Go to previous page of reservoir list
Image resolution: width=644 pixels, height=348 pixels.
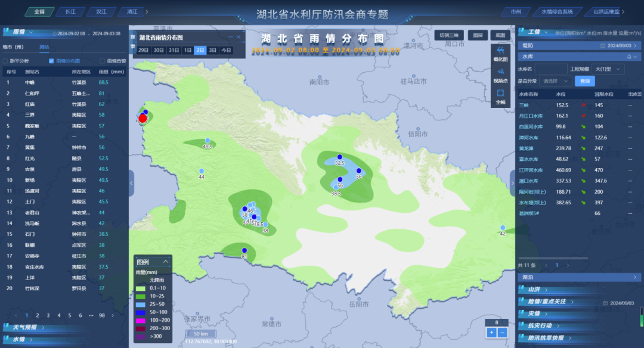point(546,265)
